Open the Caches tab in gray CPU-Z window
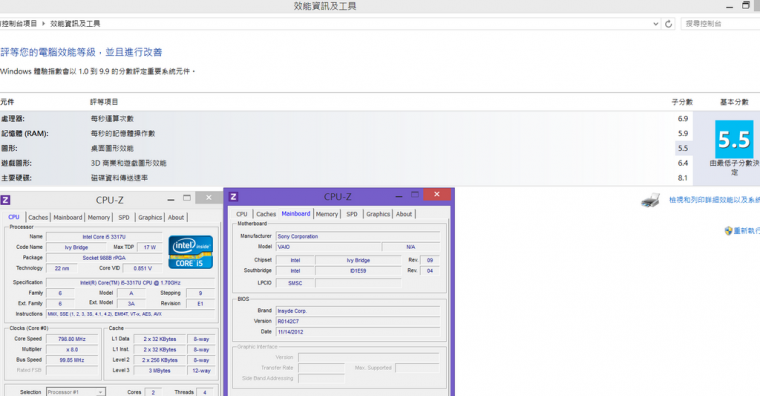This screenshot has width=760, height=396. coord(38,218)
